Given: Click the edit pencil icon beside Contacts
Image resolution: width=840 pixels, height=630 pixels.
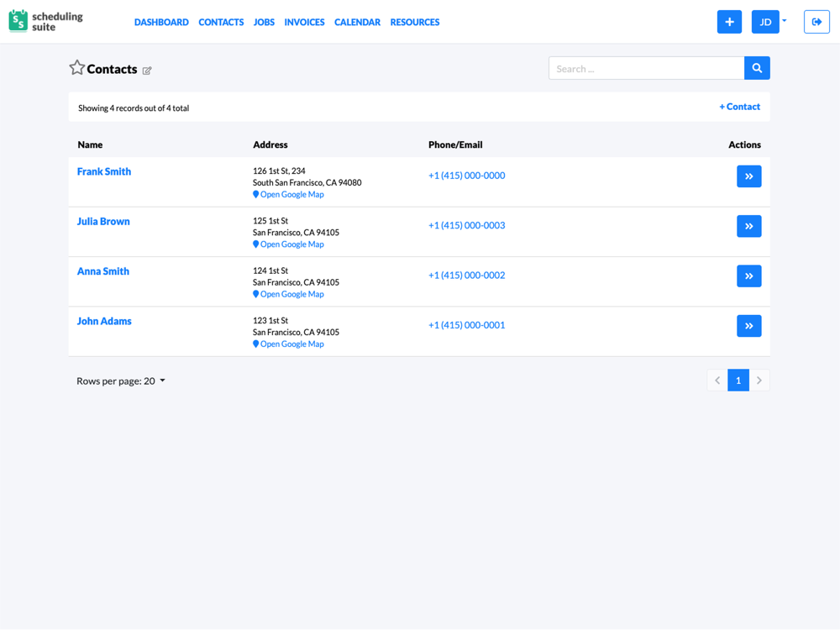Looking at the screenshot, I should tap(147, 71).
